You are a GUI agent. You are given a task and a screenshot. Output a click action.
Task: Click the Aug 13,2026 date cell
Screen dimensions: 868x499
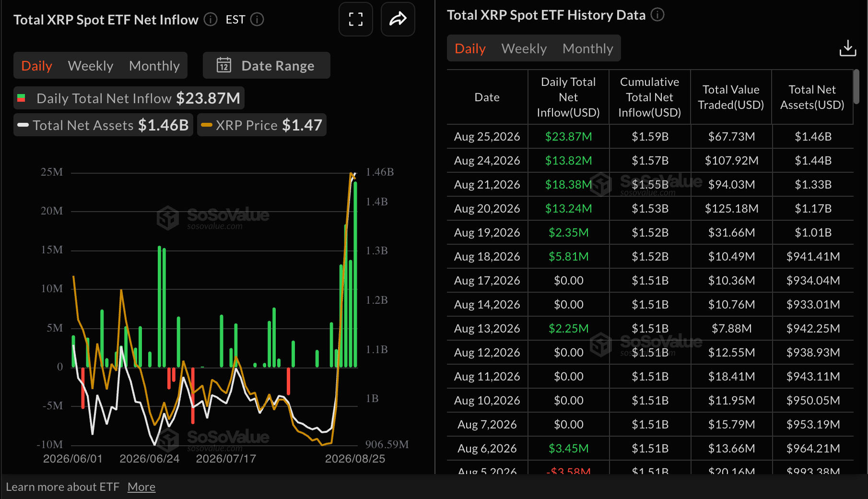[487, 328]
